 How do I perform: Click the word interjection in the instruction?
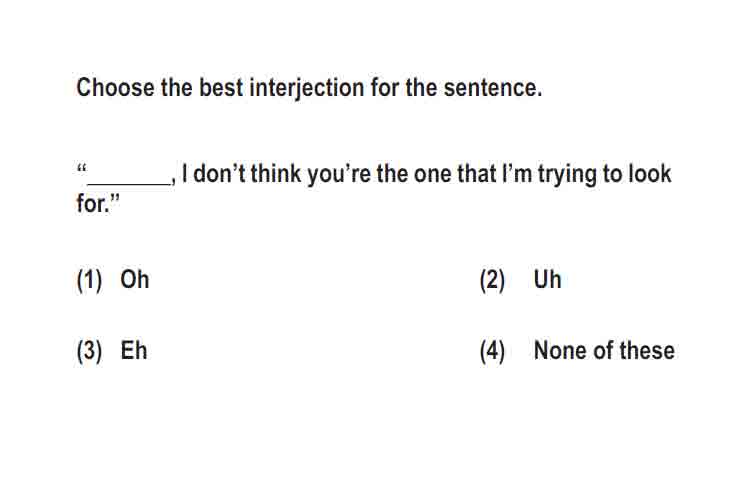pyautogui.click(x=307, y=89)
